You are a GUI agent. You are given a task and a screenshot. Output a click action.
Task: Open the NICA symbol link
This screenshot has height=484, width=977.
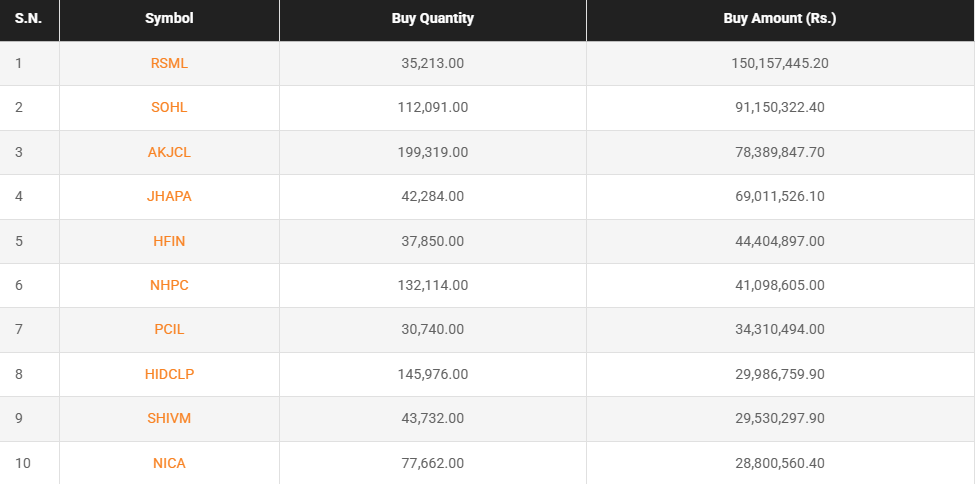(169, 463)
